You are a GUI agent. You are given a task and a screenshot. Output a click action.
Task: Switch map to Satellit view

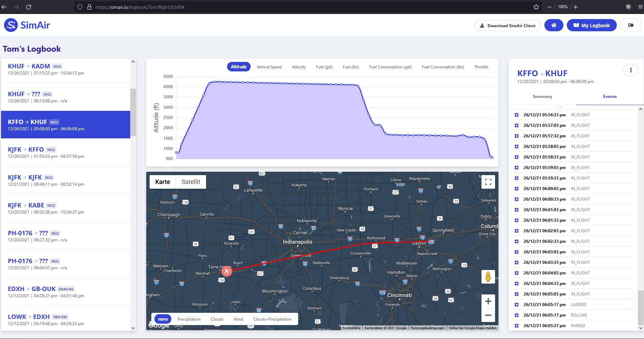pyautogui.click(x=191, y=182)
